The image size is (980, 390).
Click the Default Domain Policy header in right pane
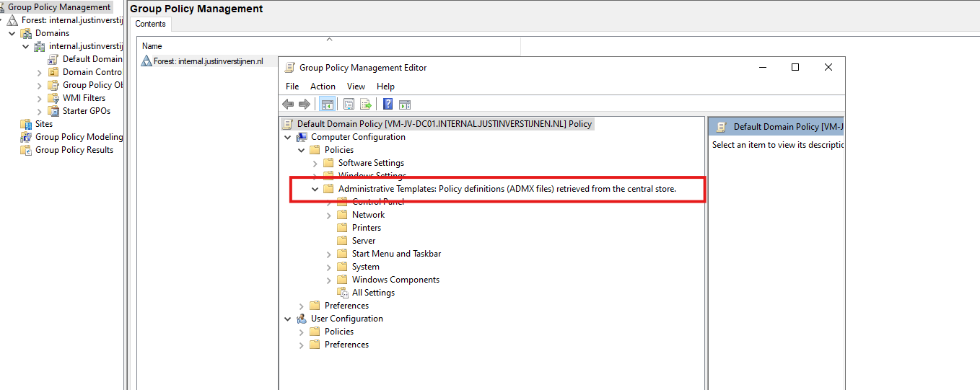coord(776,127)
